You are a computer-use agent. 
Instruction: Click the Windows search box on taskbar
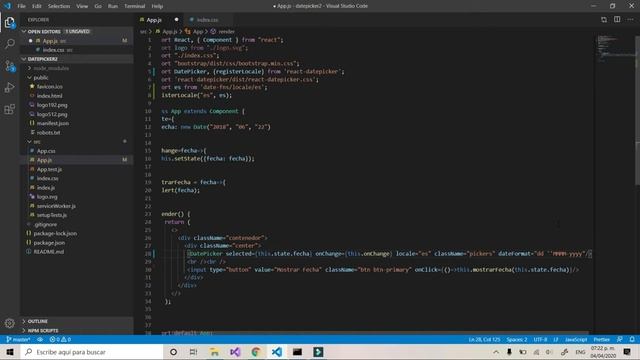click(x=91, y=352)
